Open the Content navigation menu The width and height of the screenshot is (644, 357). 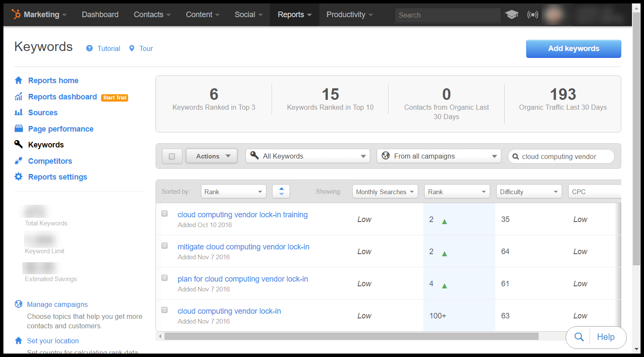(203, 15)
